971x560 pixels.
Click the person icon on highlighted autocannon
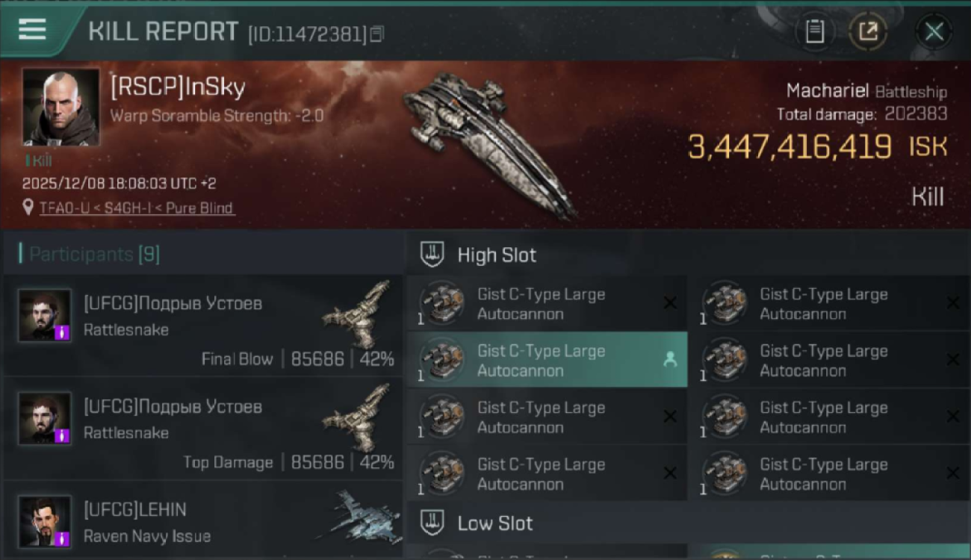click(670, 360)
